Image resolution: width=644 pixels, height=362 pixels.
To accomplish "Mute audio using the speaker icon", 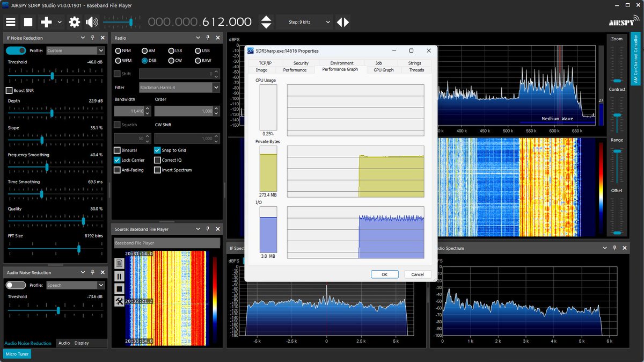I will point(92,21).
